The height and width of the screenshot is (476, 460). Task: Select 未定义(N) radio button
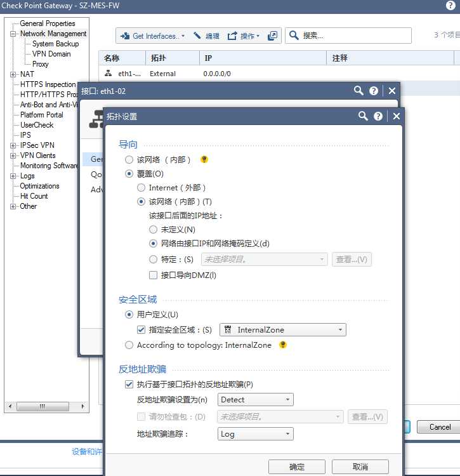(x=153, y=230)
